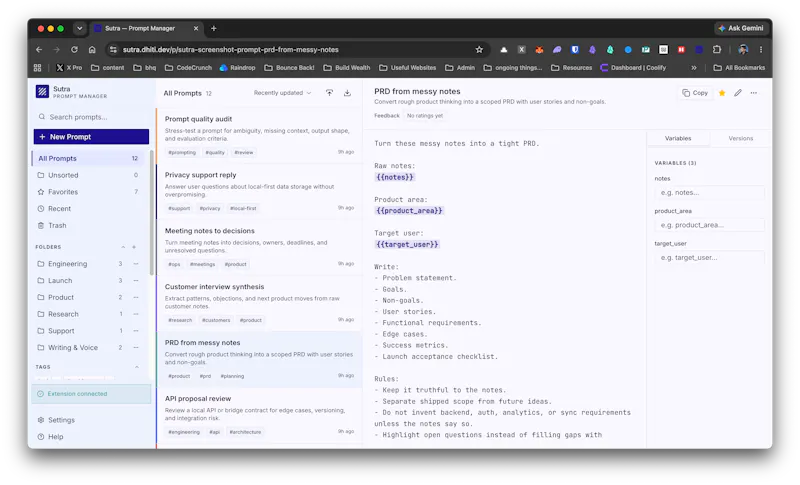Click the {{notes}} variable in prompt

click(395, 177)
